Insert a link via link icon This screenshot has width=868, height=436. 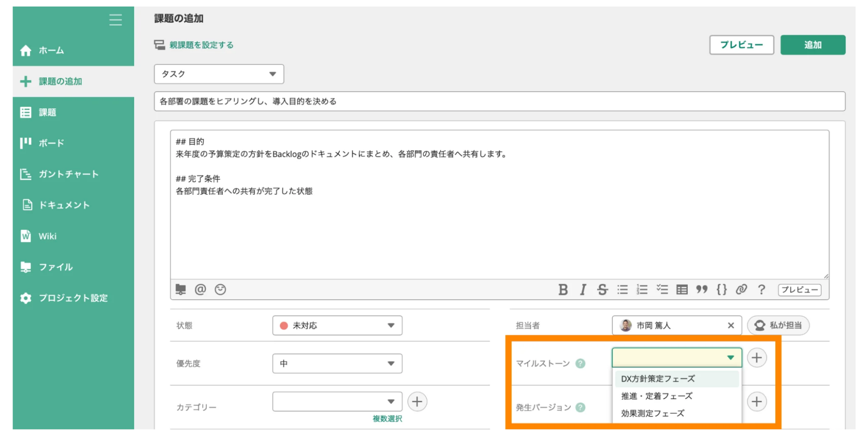click(741, 289)
